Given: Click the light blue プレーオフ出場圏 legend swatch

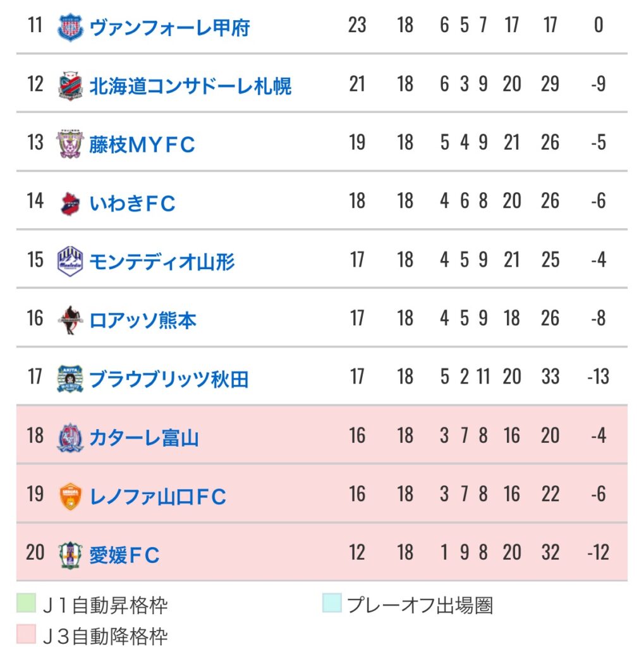Looking at the screenshot, I should tap(332, 602).
